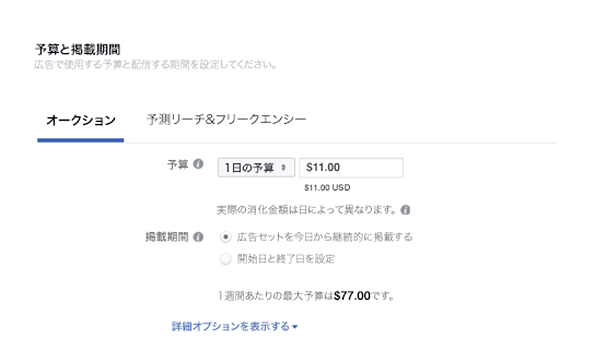The image size is (590, 364).
Task: Switch to the オークション tab
Action: click(81, 120)
